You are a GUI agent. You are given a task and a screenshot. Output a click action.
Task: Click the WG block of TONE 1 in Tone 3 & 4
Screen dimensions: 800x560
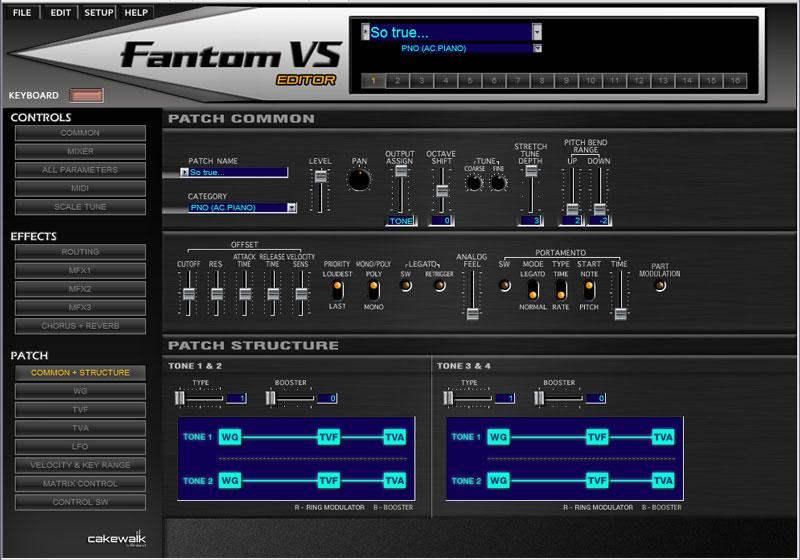point(498,437)
